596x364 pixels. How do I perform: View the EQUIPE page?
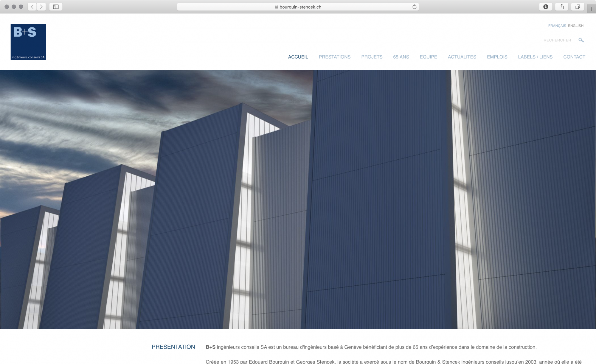tap(429, 57)
